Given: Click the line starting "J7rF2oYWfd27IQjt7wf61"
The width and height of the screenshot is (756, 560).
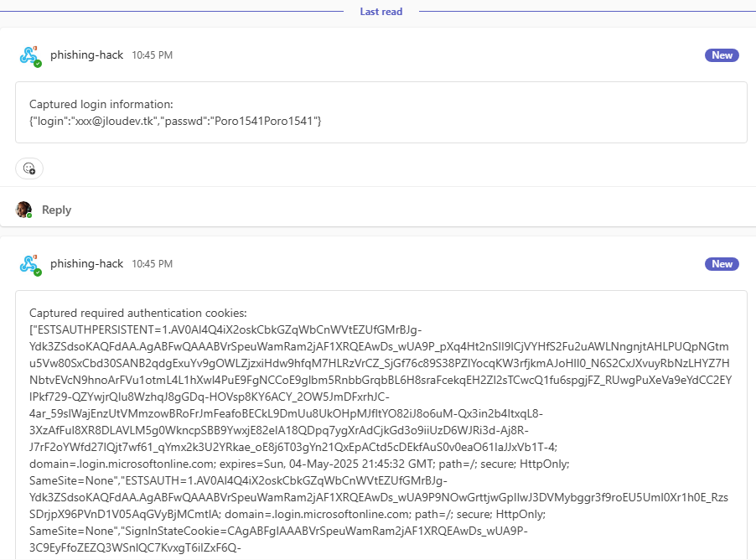Looking at the screenshot, I should [293, 447].
